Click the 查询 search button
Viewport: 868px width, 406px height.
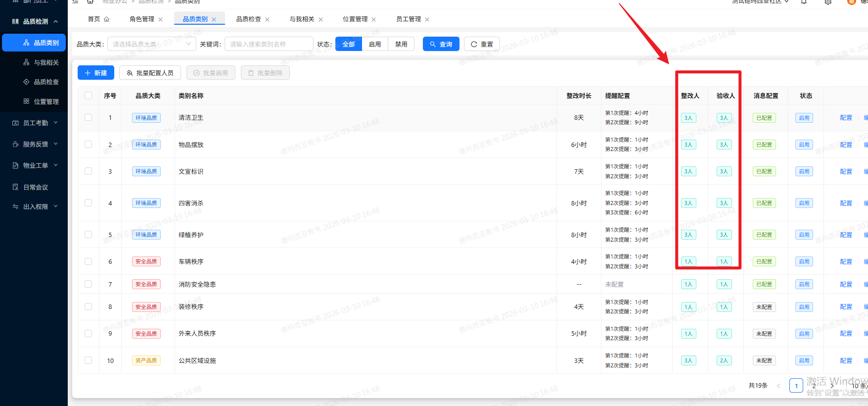pyautogui.click(x=441, y=44)
